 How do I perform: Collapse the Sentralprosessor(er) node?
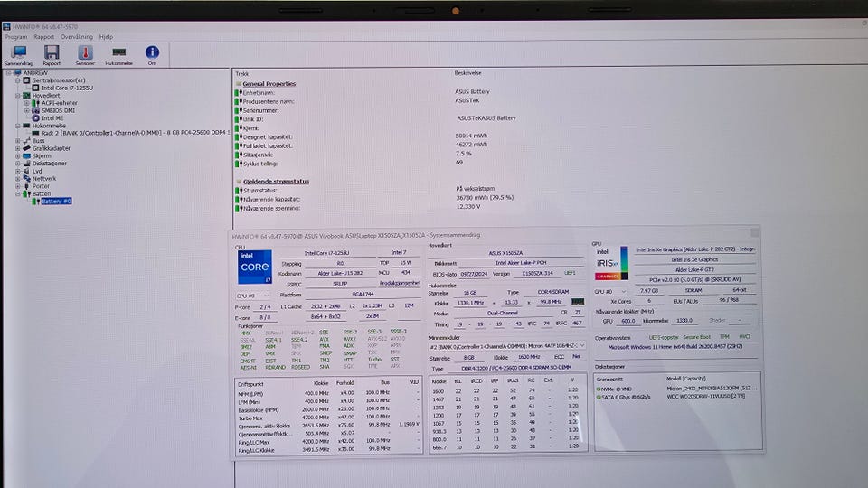[18, 80]
